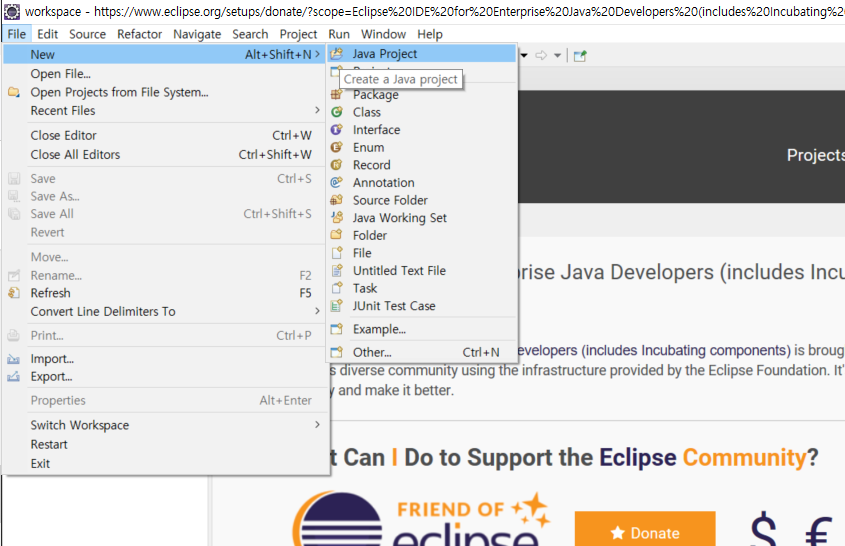
Task: Select Untitled Text File entry
Action: 421,271
